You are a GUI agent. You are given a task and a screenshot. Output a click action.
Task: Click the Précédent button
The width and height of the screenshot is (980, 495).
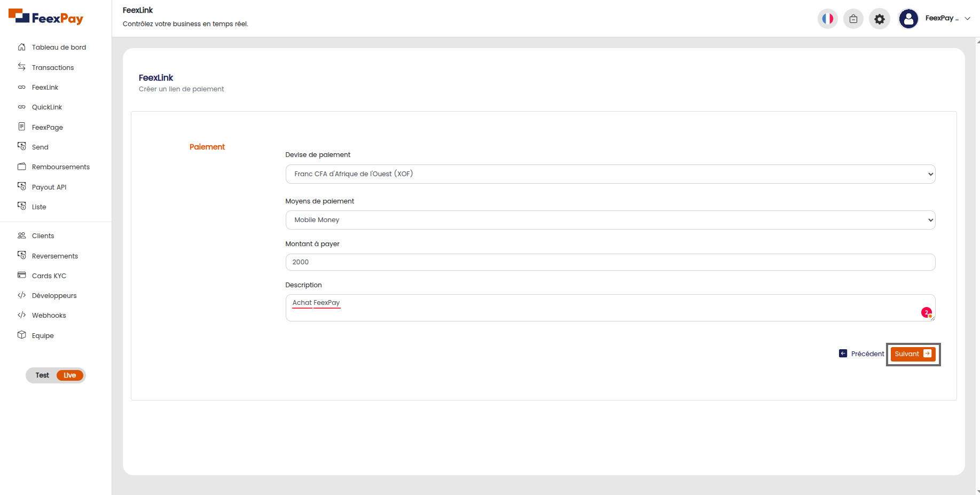861,353
